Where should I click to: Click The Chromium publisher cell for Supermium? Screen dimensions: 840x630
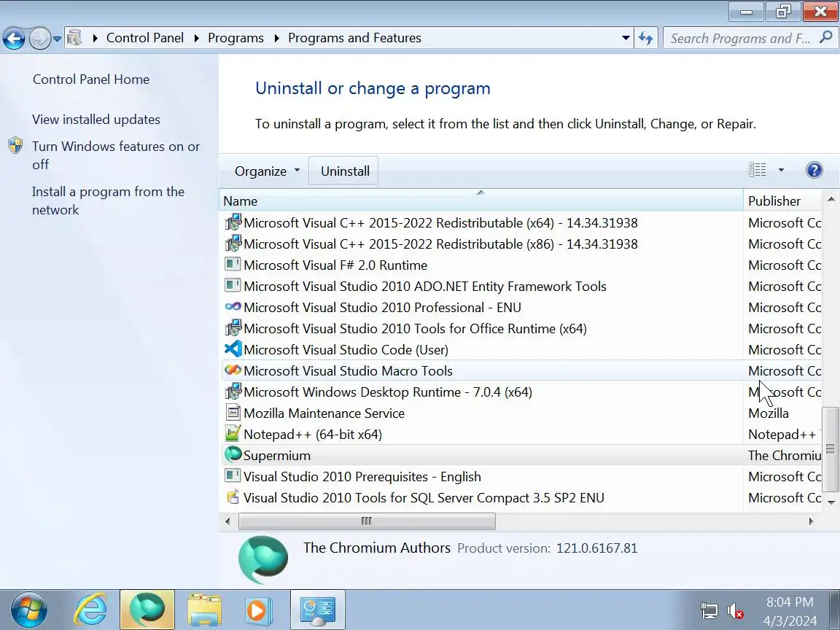[x=785, y=455]
